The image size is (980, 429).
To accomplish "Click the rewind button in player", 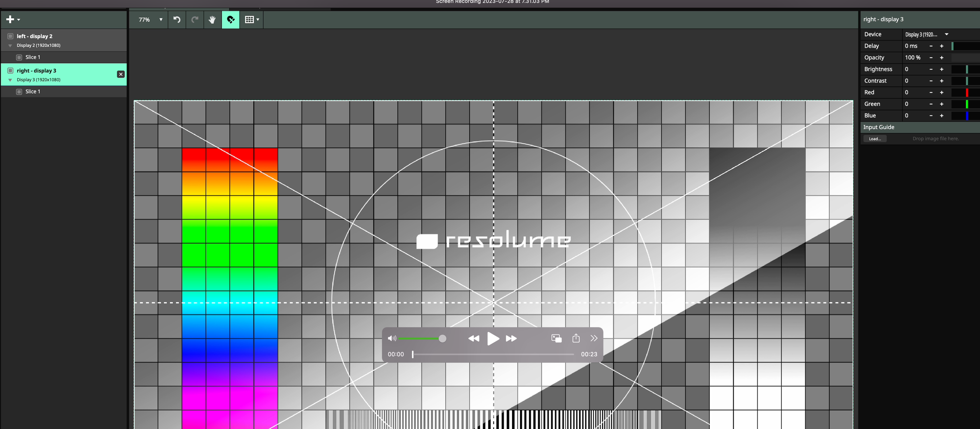I will pos(474,338).
